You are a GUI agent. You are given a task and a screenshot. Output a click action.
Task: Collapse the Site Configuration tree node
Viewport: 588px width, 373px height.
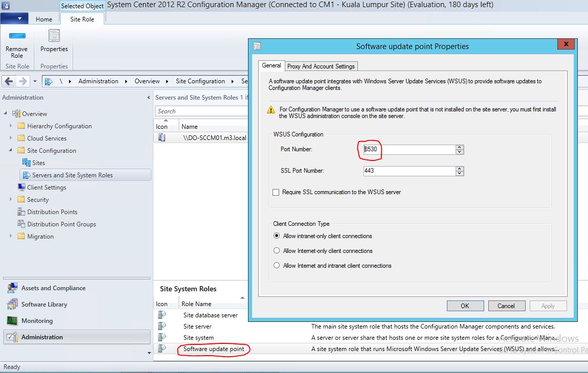11,150
